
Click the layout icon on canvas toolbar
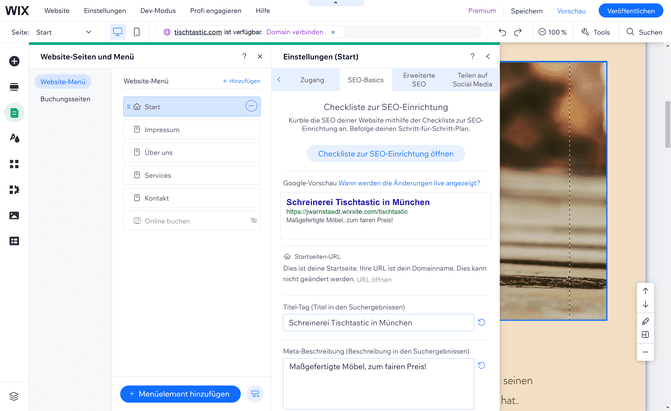click(645, 335)
